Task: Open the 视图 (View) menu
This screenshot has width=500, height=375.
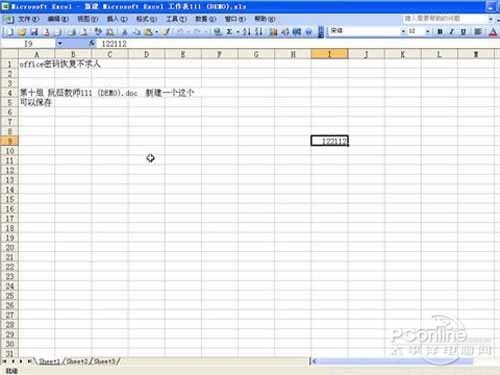Action: [88, 19]
